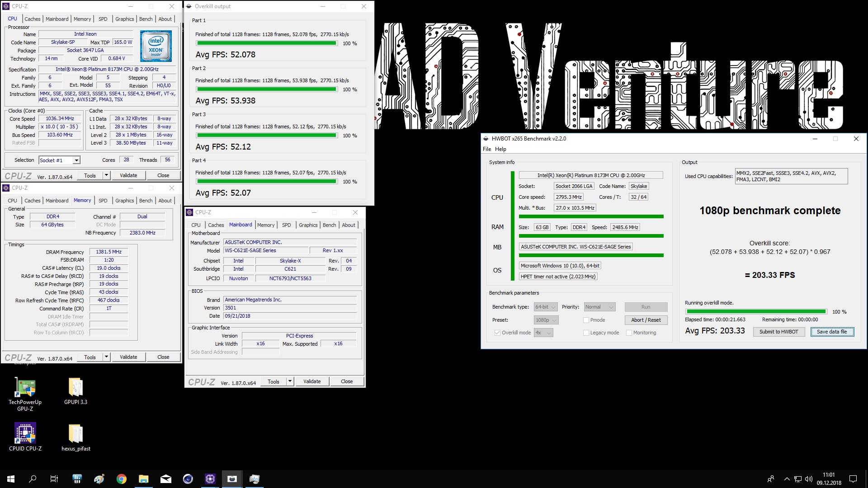Click the Part 4 green progress bar
The image size is (868, 488).
tap(267, 182)
